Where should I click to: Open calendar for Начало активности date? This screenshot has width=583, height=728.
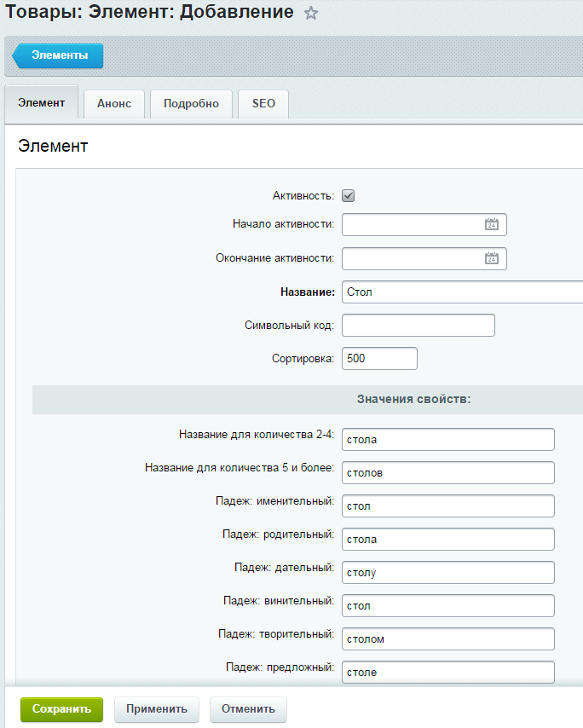coord(492,225)
